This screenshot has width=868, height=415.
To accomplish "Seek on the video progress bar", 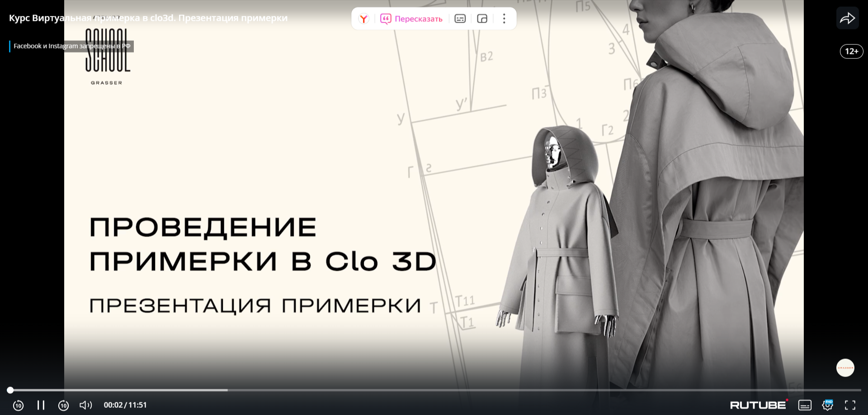I will 434,390.
